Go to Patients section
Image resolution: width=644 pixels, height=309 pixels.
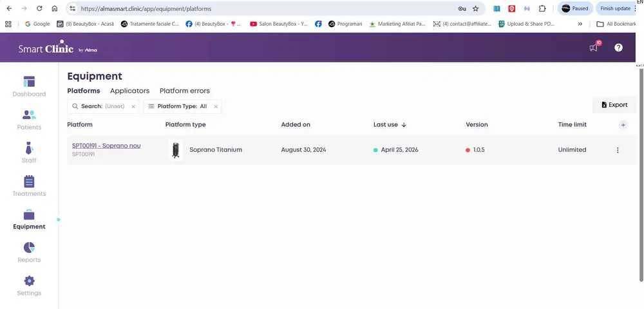click(x=29, y=115)
